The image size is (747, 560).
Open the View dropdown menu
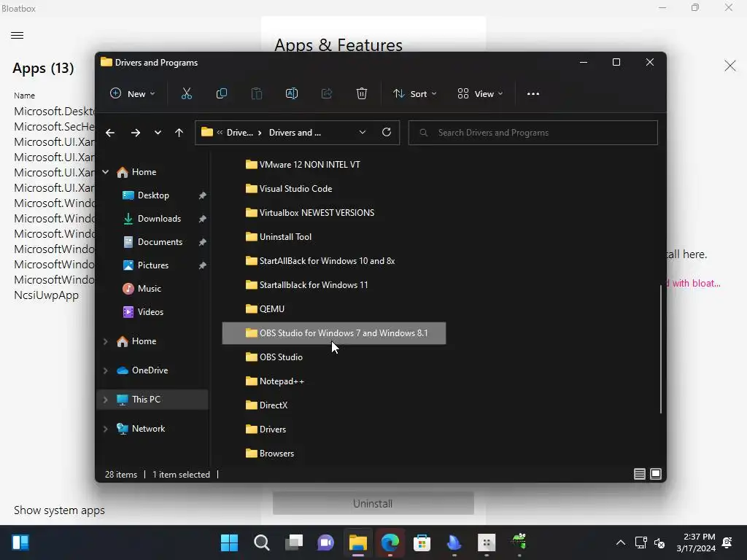point(480,94)
